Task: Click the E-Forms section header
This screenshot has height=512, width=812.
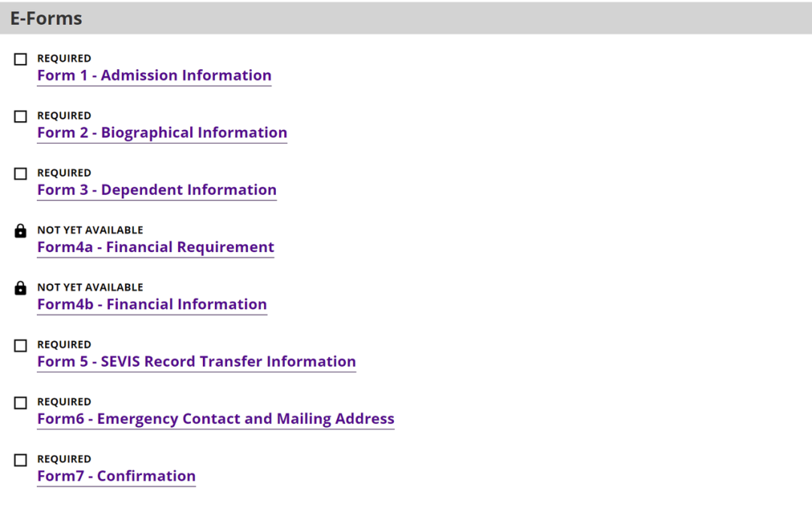Action: pyautogui.click(x=406, y=18)
